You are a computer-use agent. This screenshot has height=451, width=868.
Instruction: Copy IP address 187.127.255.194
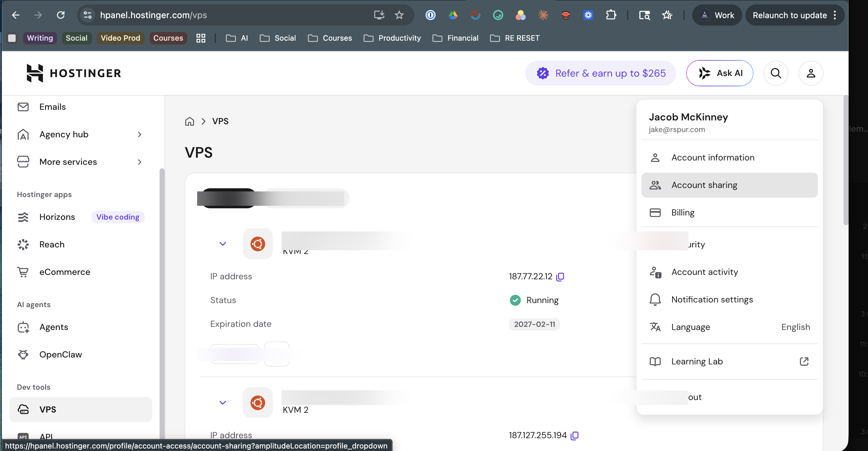pos(574,435)
